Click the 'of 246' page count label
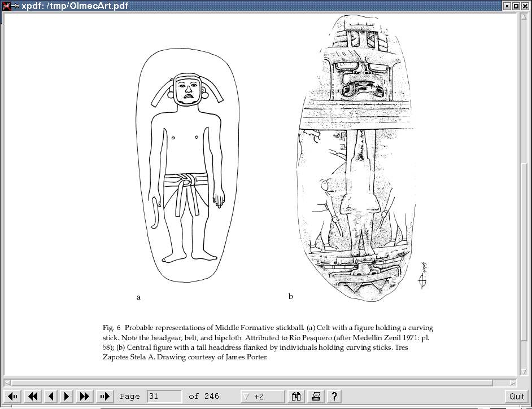The width and height of the screenshot is (532, 409). tap(204, 397)
